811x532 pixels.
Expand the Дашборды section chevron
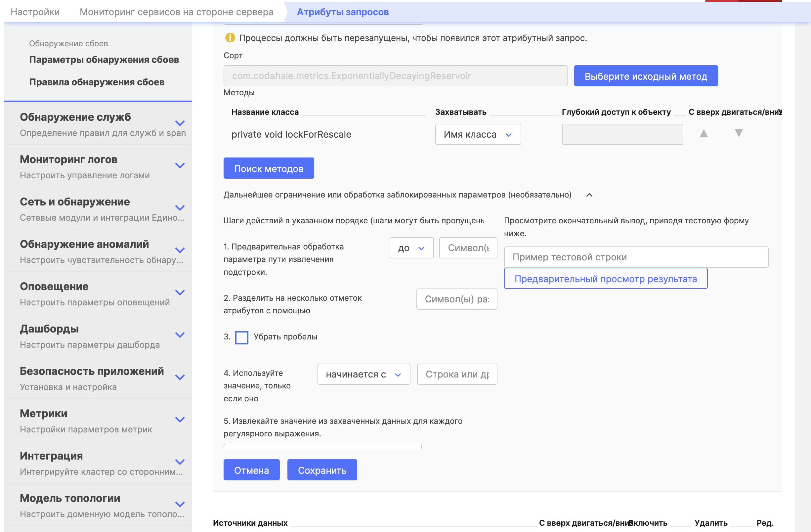point(180,335)
